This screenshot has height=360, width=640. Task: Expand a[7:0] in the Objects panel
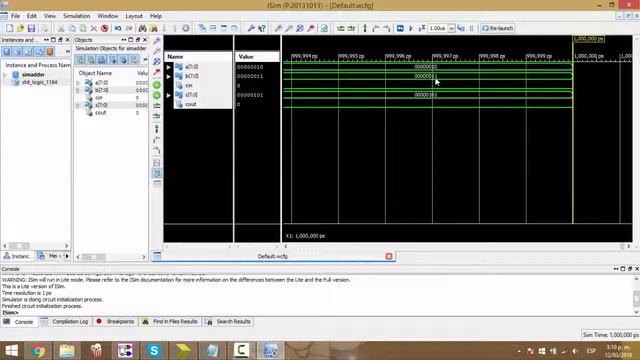[x=78, y=83]
